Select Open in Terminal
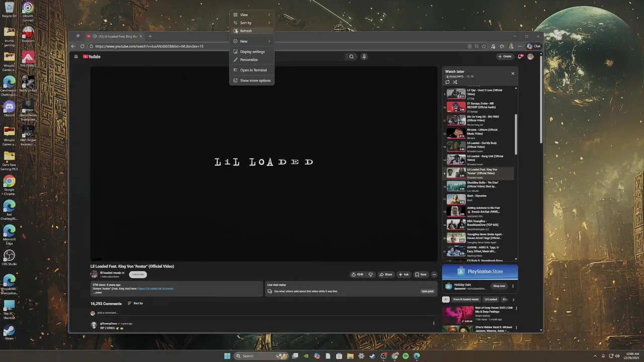This screenshot has width=644, height=362. click(x=252, y=70)
